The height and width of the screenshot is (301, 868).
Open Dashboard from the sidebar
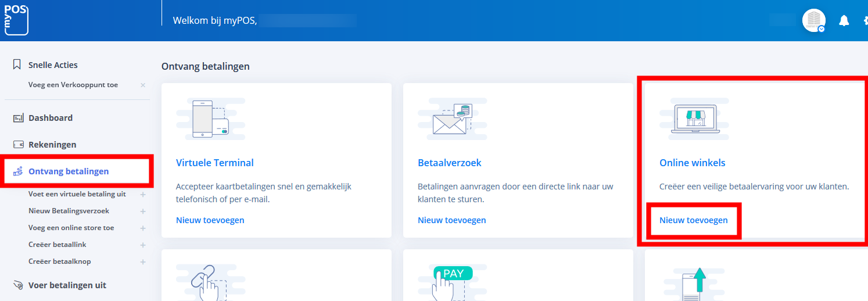coord(51,118)
